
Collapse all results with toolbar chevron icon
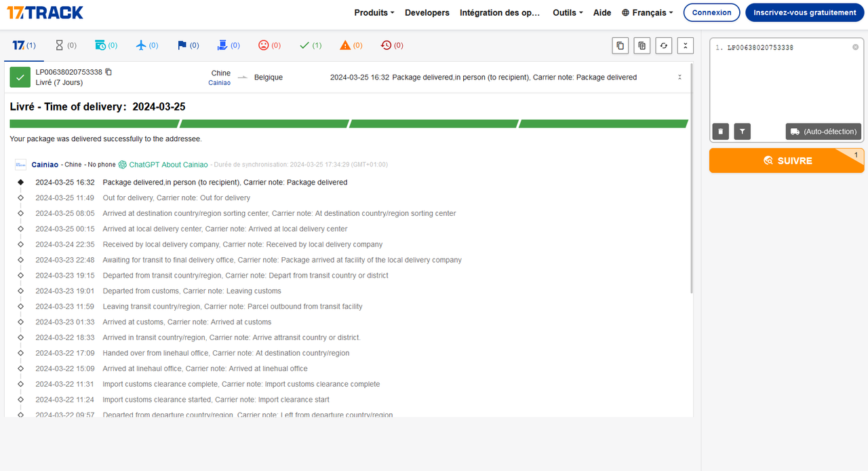685,45
